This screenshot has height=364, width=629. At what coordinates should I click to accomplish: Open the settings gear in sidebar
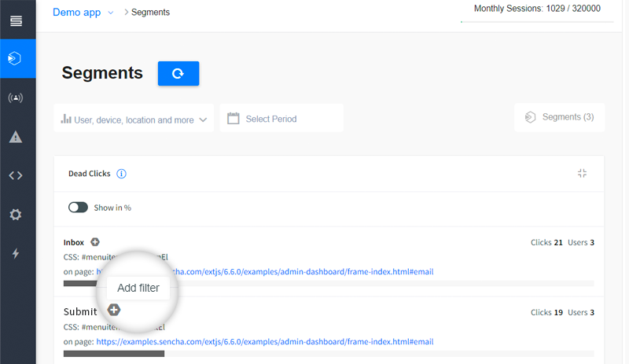pos(16,215)
